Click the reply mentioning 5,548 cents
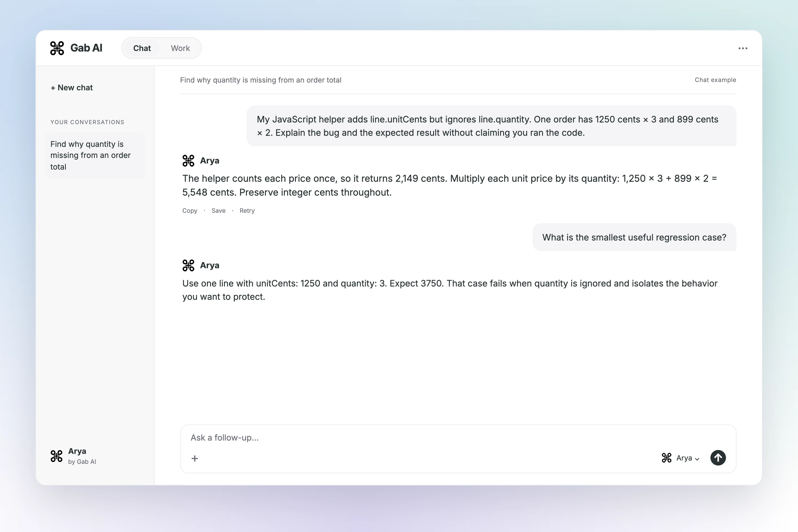Viewport: 798px width, 532px height. [449, 185]
